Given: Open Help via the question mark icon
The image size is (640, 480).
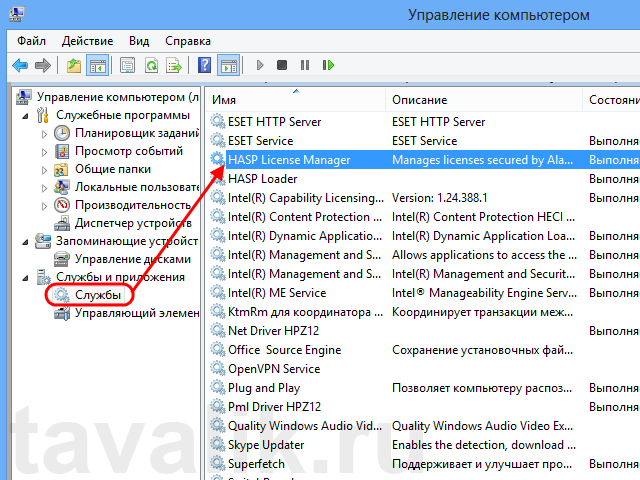Looking at the screenshot, I should coord(204,66).
